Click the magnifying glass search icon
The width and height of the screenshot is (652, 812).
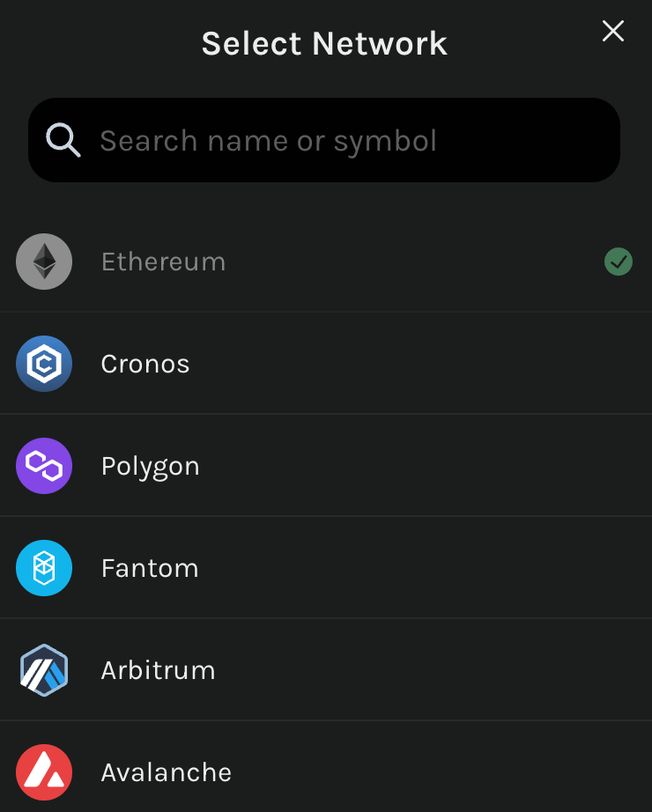coord(63,140)
